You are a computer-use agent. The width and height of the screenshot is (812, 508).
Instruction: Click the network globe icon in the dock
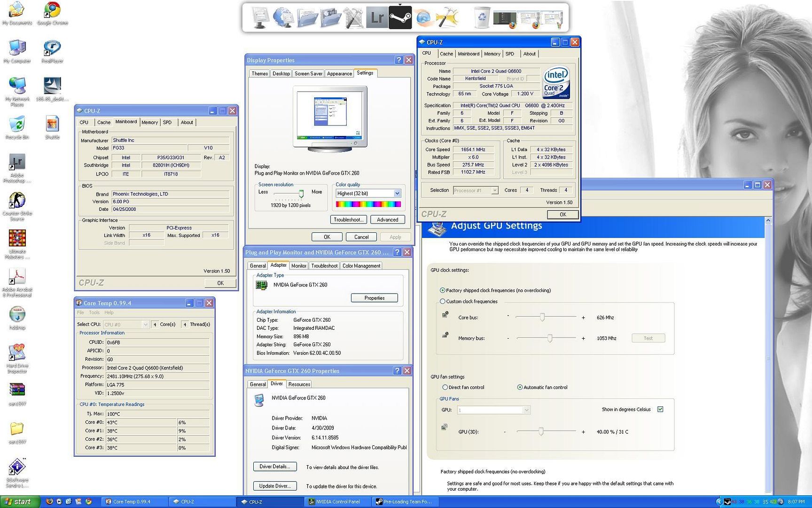(283, 18)
